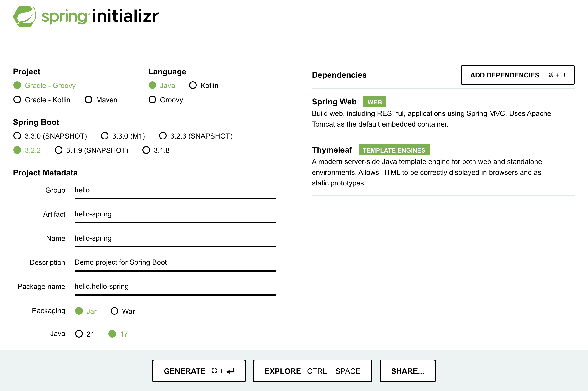The width and height of the screenshot is (588, 391).
Task: Click the Spring leaf logo icon
Action: click(24, 16)
